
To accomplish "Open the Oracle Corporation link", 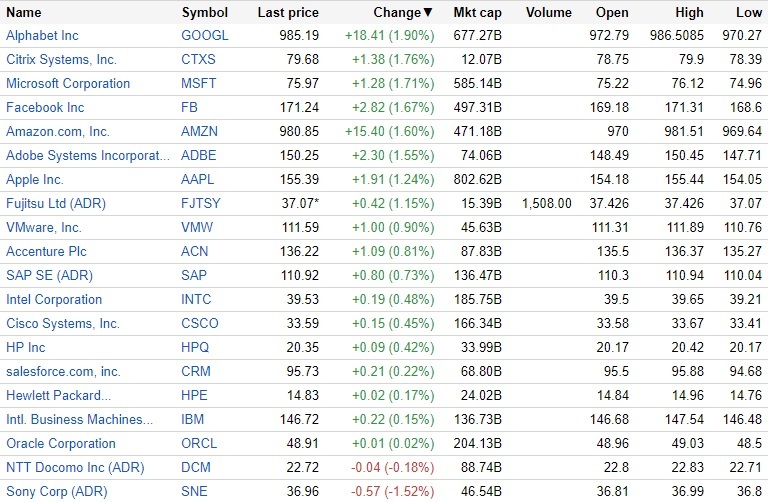I will point(61,444).
